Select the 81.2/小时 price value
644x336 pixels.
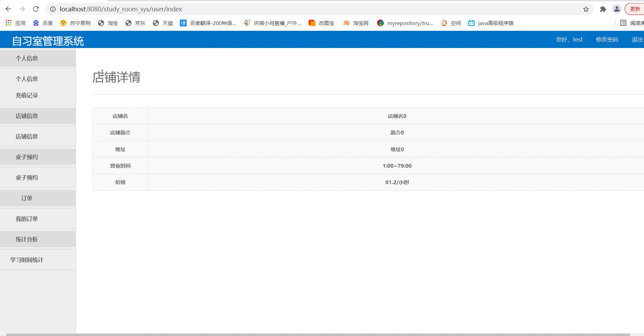point(397,182)
